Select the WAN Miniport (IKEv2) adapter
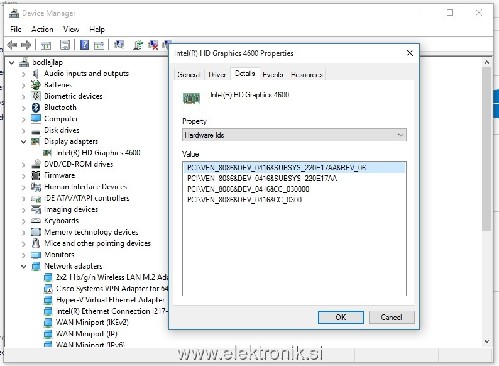 point(92,322)
